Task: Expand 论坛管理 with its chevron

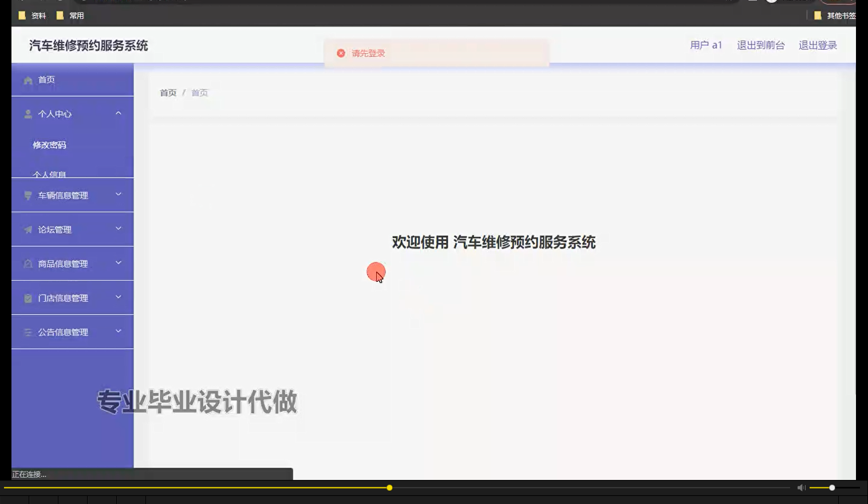Action: point(119,229)
